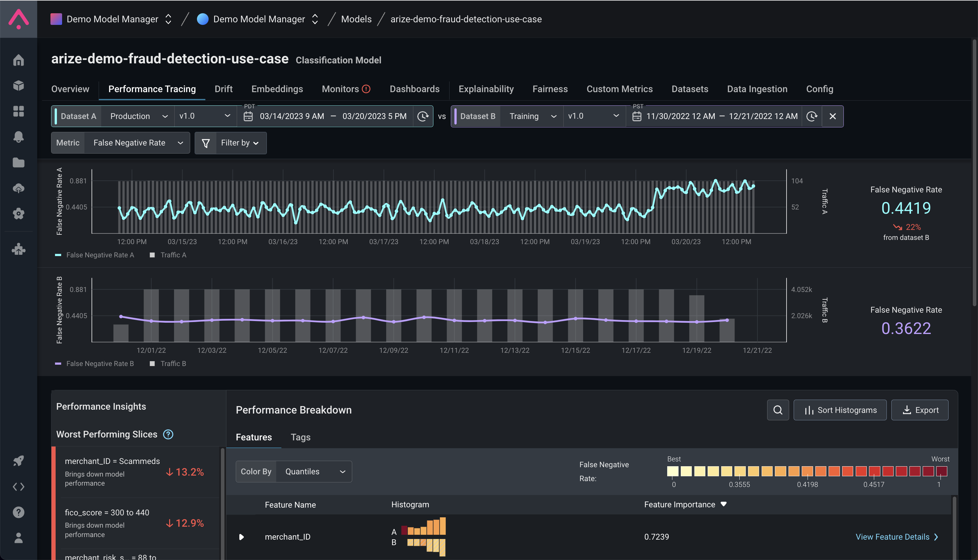
Task: Toggle False Negative Rate B legend
Action: [x=95, y=363]
